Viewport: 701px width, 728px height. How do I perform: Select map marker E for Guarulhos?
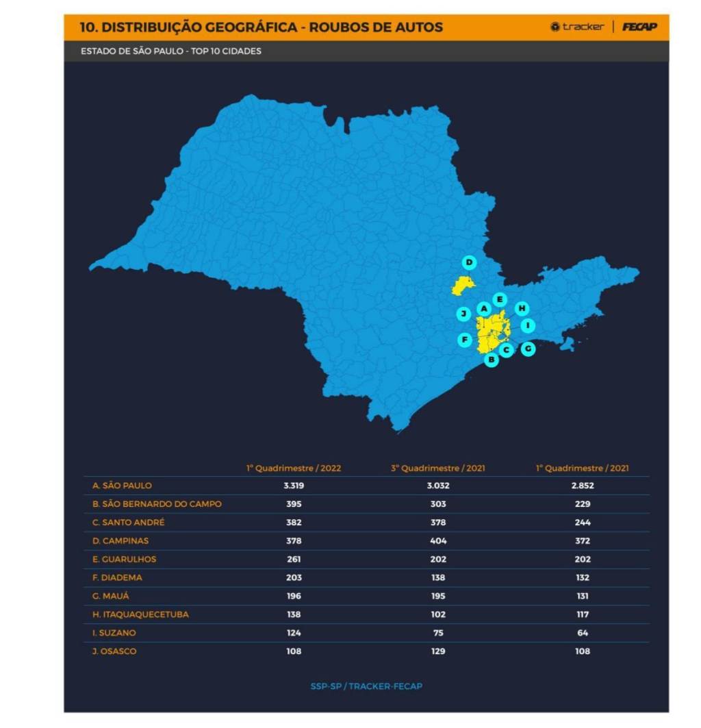point(500,300)
